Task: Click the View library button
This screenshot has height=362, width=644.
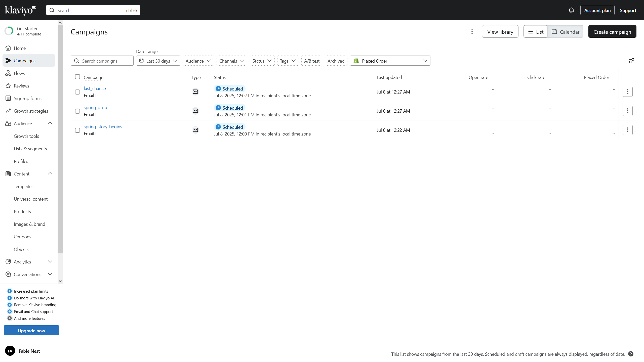Action: click(500, 32)
